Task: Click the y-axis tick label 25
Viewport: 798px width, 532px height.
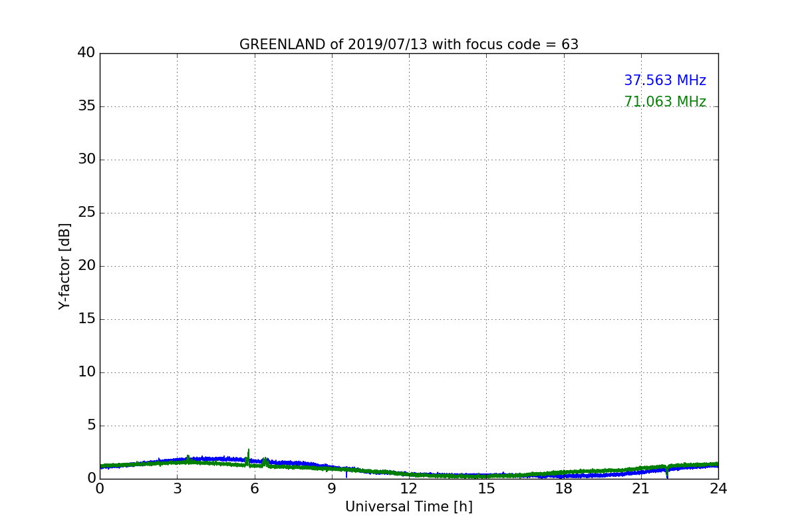Action: (x=86, y=213)
